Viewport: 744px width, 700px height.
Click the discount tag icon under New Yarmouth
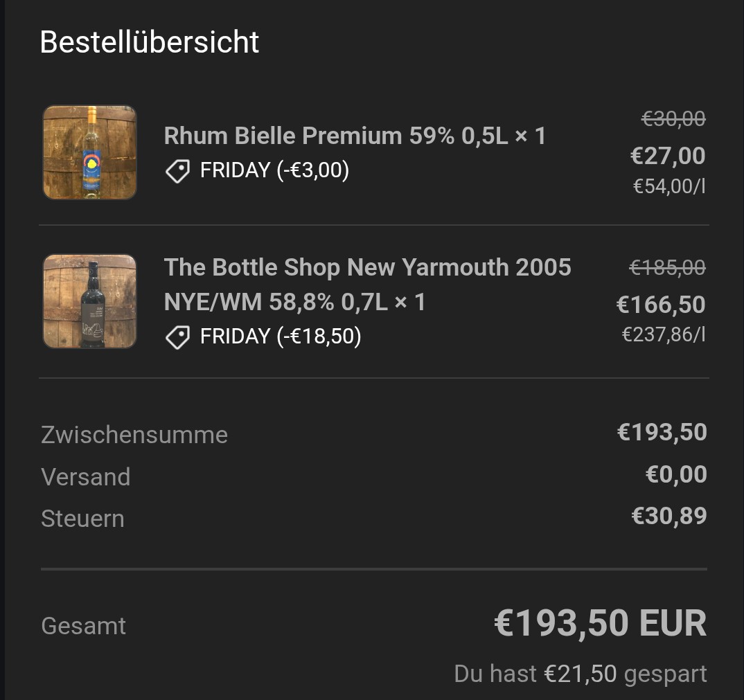tap(178, 336)
